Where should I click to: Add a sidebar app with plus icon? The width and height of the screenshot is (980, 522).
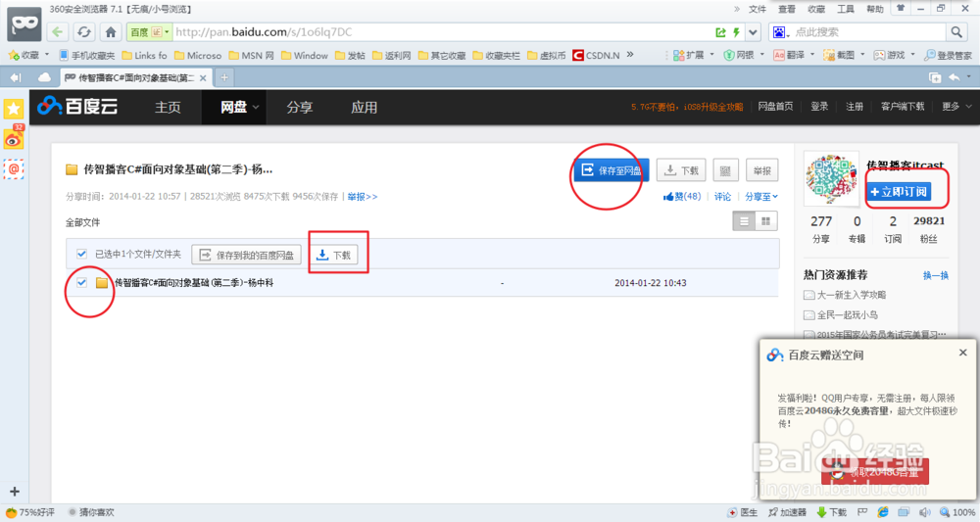(x=15, y=492)
